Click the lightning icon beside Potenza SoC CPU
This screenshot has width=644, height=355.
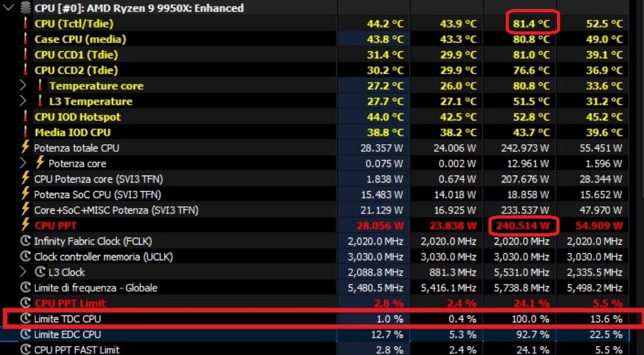pos(26,194)
